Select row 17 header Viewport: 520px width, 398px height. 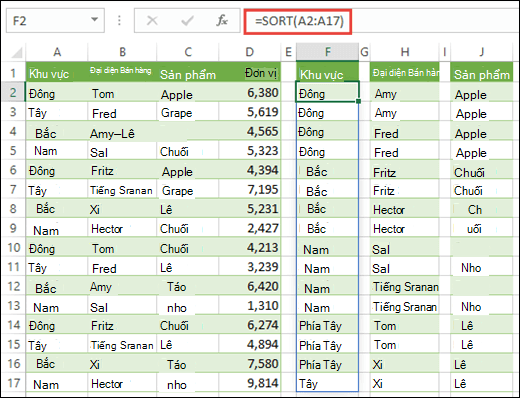[x=13, y=383]
